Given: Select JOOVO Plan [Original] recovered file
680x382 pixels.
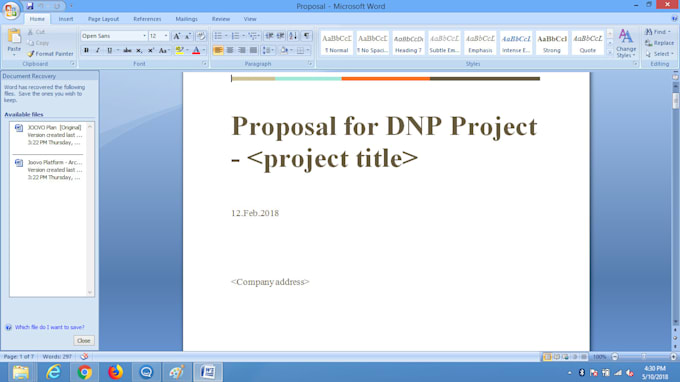Looking at the screenshot, I should [48, 135].
